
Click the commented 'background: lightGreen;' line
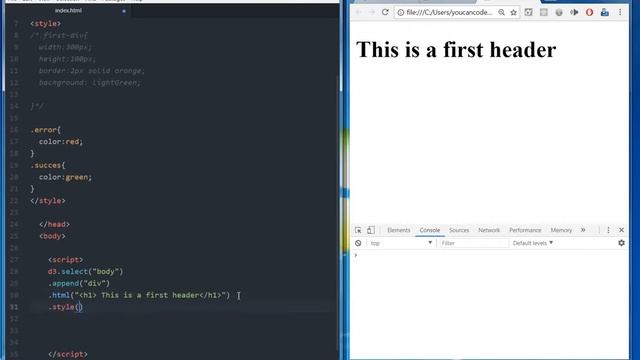89,83
